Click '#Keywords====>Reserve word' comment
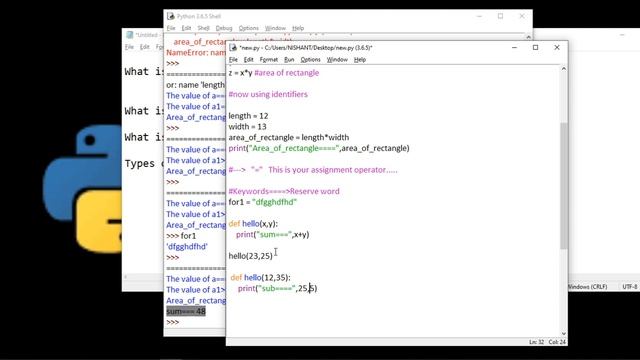This screenshot has width=640, height=360. pos(284,191)
